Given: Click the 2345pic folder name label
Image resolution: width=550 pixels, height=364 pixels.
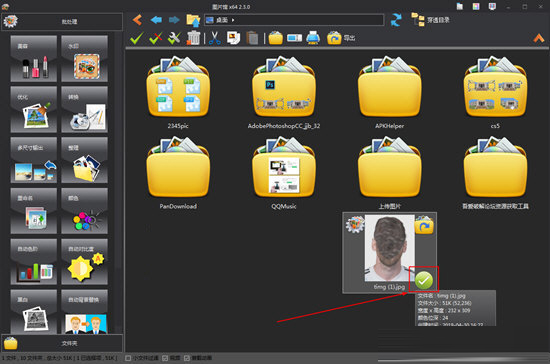Looking at the screenshot, I should coord(178,126).
